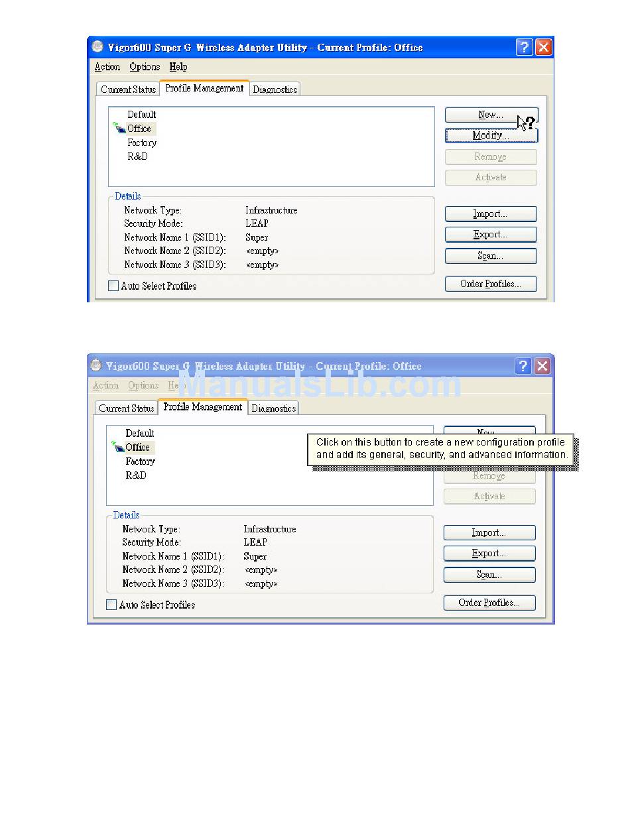Click the LEAP security value in the upper dialog
This screenshot has height=840, width=630.
(x=257, y=223)
